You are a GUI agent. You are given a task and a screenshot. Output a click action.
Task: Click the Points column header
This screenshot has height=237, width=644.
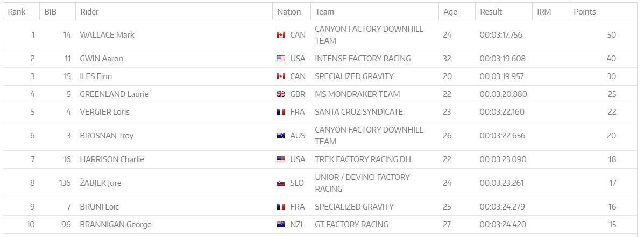tap(584, 12)
